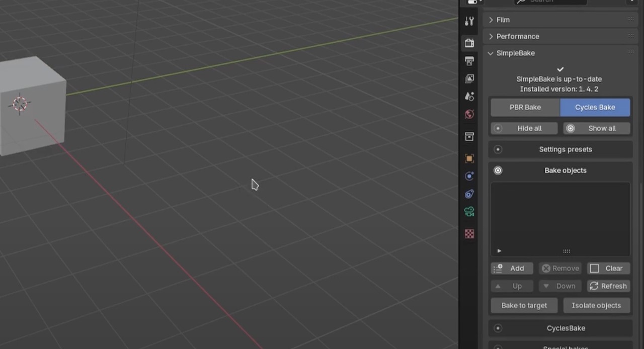Open the Output properties tab
The width and height of the screenshot is (644, 349).
[x=469, y=61]
